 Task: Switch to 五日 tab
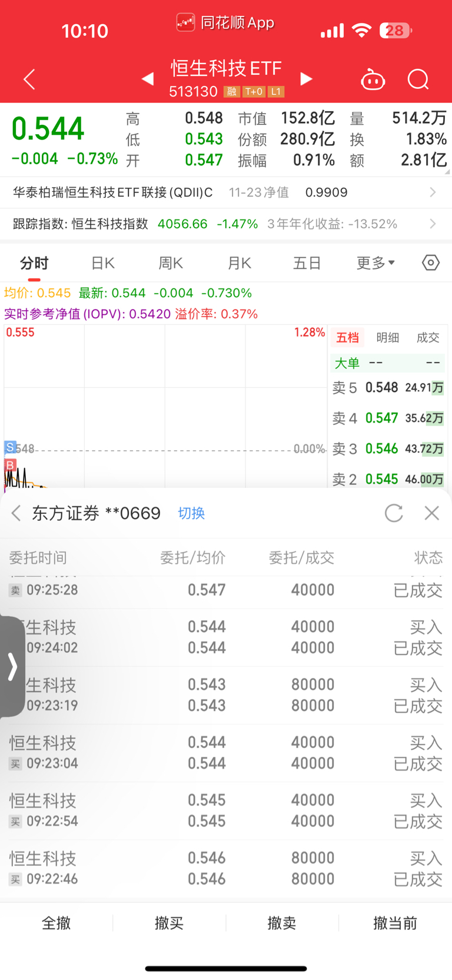[307, 263]
